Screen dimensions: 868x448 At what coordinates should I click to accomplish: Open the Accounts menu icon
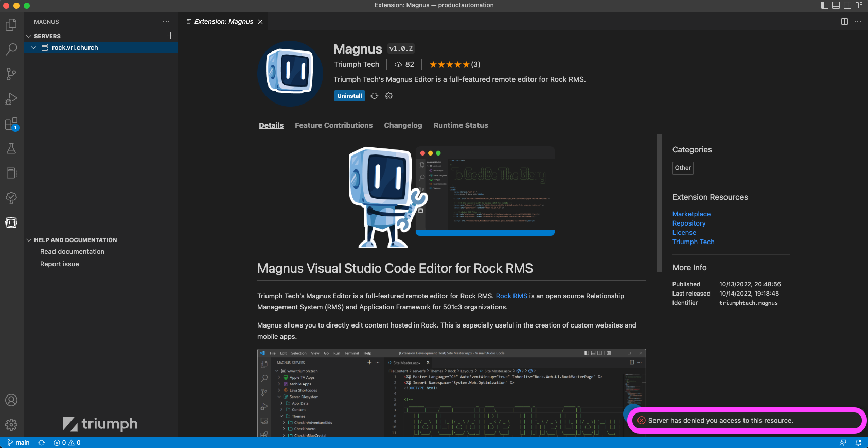(x=11, y=400)
